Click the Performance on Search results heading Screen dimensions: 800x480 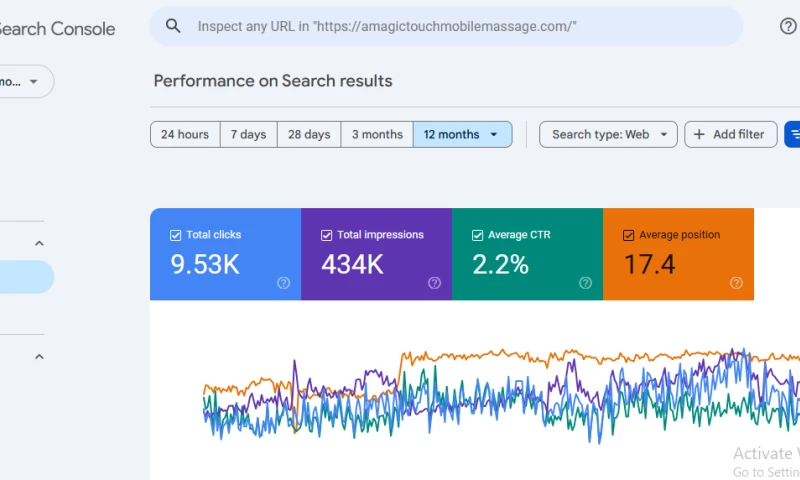point(273,81)
